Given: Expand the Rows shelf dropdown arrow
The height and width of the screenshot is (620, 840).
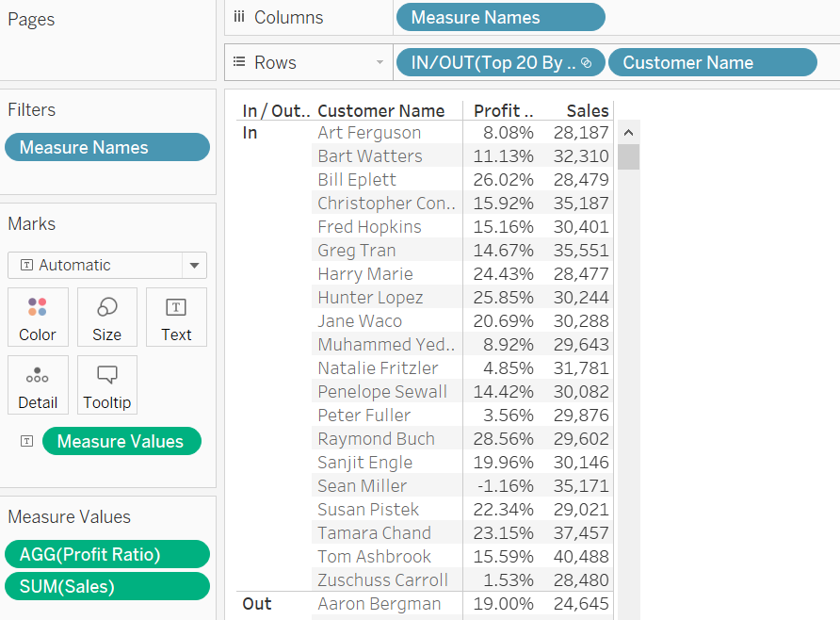Looking at the screenshot, I should point(380,61).
